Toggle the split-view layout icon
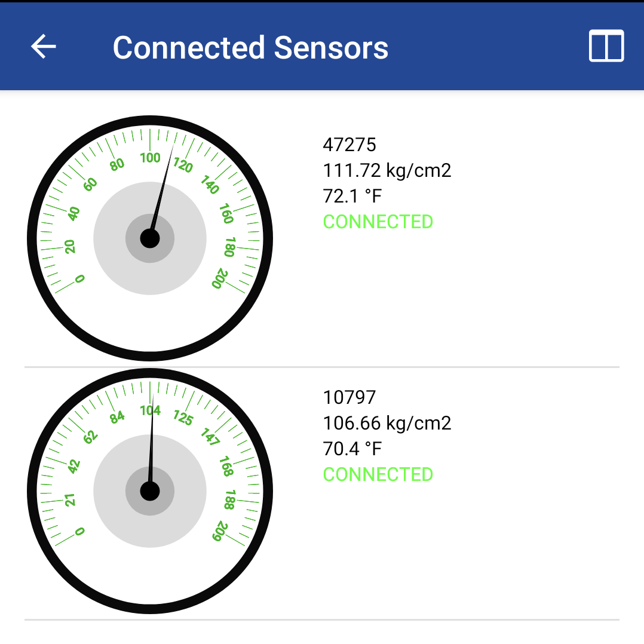The height and width of the screenshot is (644, 644). point(606,45)
